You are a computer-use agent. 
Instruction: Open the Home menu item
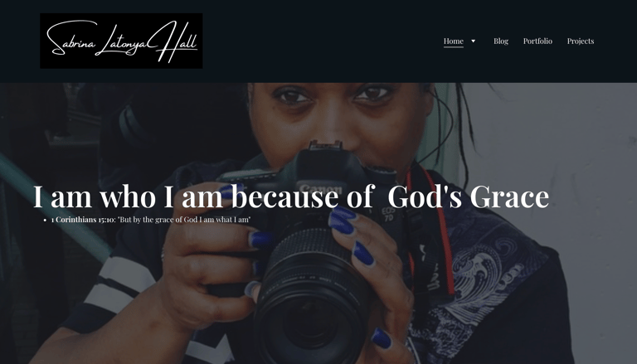tap(454, 41)
